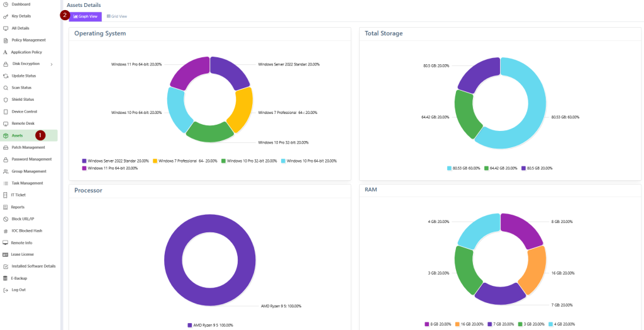
Task: Click the Password Management lock icon
Action: coord(6,159)
